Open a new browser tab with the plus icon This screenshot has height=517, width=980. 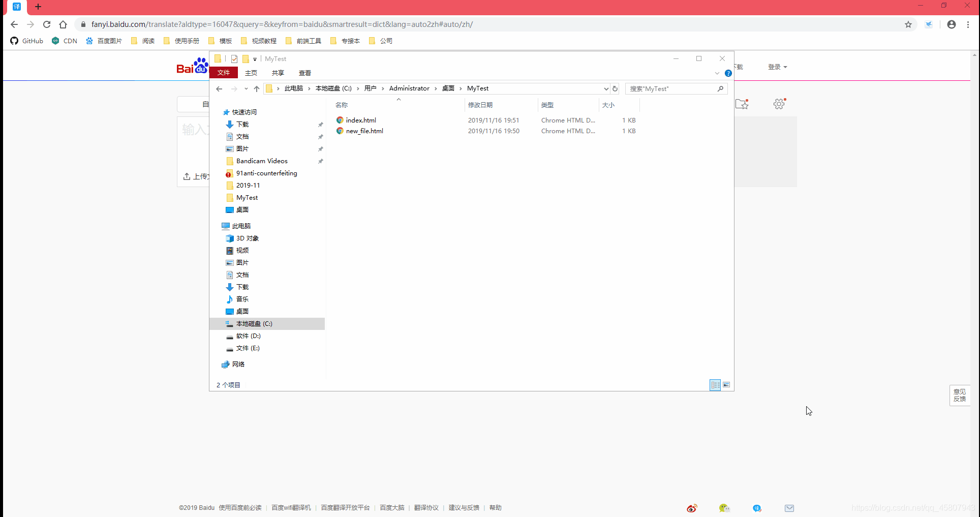(38, 7)
